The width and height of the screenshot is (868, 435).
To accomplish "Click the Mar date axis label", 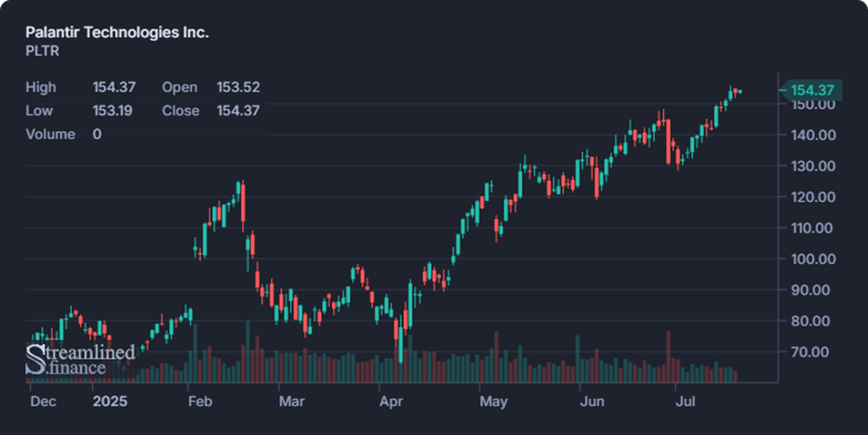I will [x=292, y=402].
